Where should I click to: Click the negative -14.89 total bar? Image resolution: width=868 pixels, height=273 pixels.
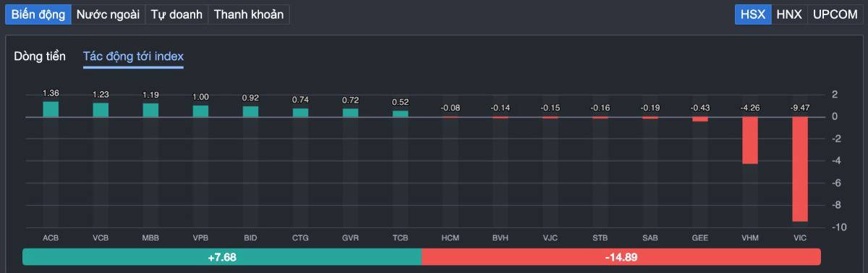point(621,257)
